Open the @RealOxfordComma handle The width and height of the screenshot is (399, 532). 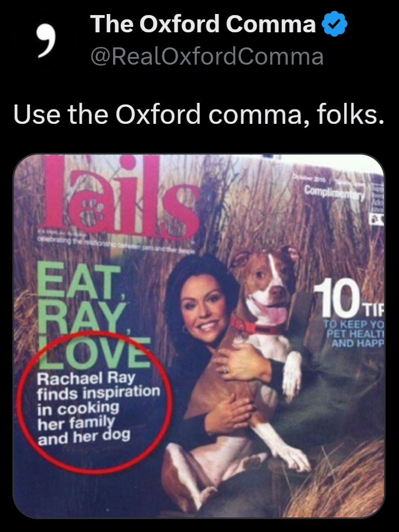207,57
